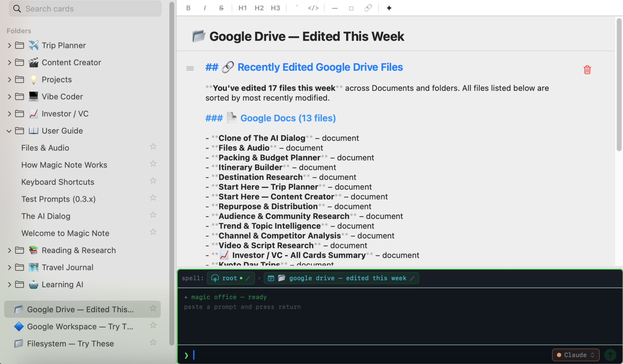Open The AI Dialog card
This screenshot has height=364, width=623.
point(46,216)
